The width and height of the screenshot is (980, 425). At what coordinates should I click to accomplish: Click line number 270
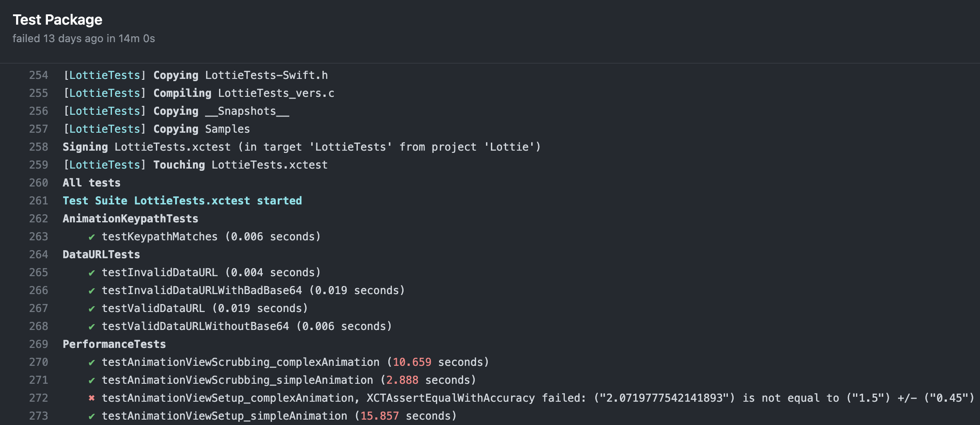pos(39,362)
